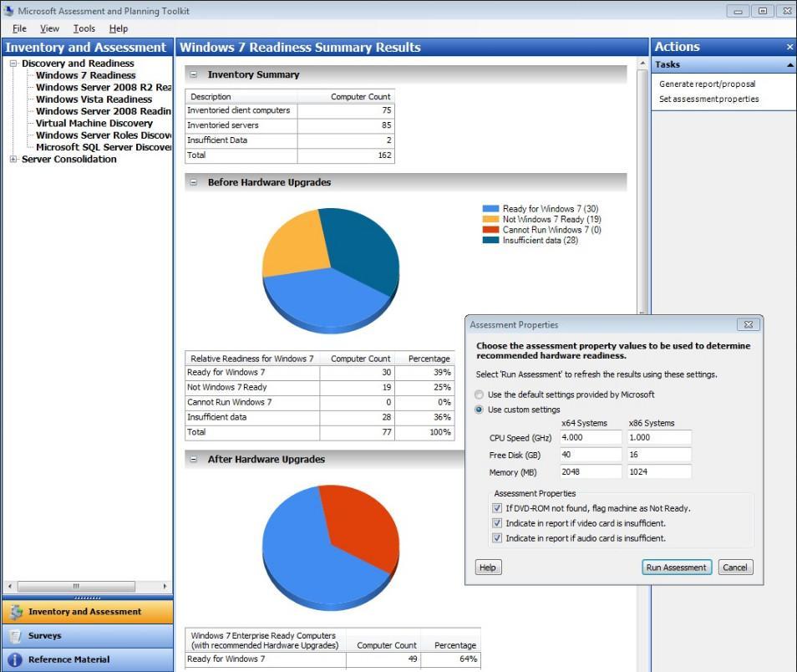Open the Tools menu
Viewport: 797px width, 672px height.
83,28
